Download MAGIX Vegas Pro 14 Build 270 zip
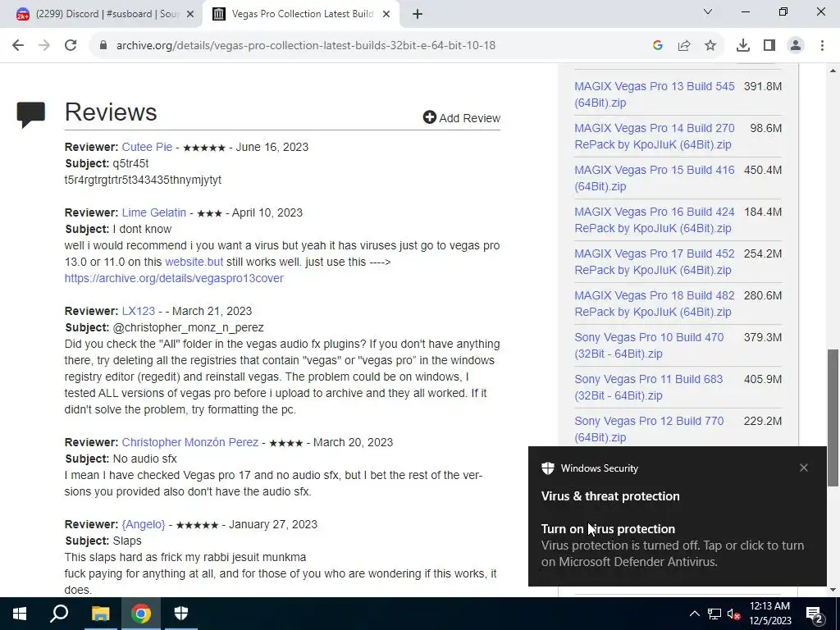Viewport: 840px width, 630px height. [x=654, y=136]
